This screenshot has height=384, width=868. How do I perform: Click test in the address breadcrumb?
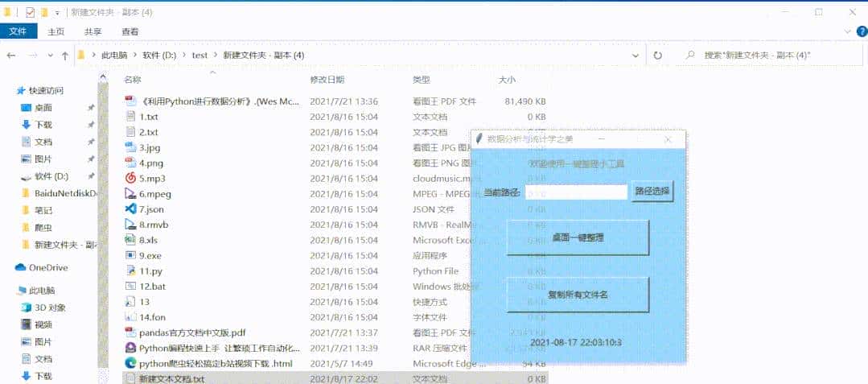(200, 56)
